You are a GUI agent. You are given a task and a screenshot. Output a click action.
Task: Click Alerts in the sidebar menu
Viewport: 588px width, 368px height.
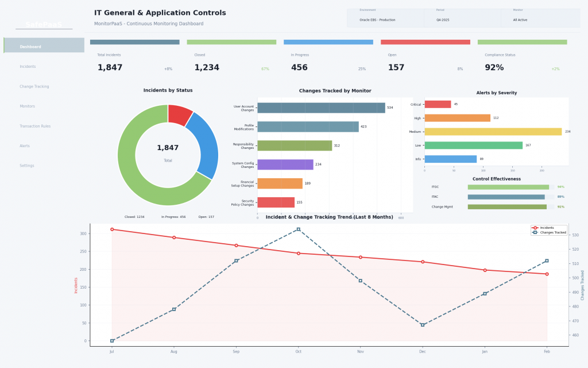pos(25,145)
